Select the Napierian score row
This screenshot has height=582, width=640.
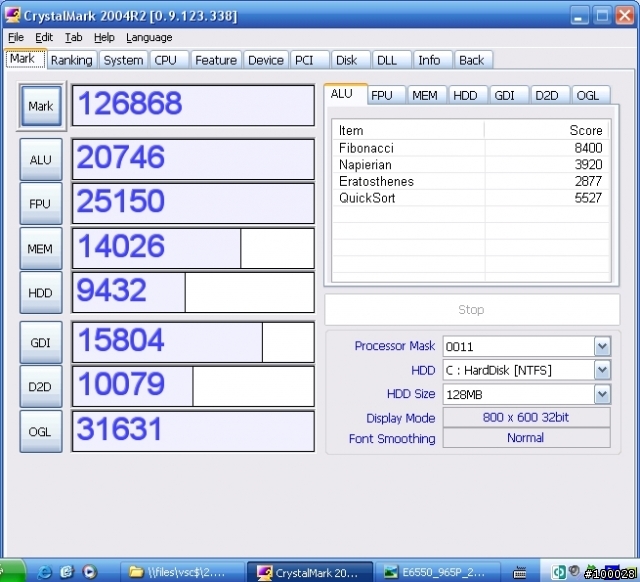[471, 164]
